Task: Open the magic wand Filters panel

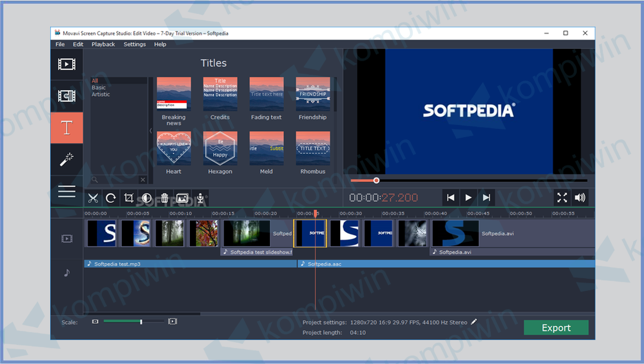Action: [67, 159]
